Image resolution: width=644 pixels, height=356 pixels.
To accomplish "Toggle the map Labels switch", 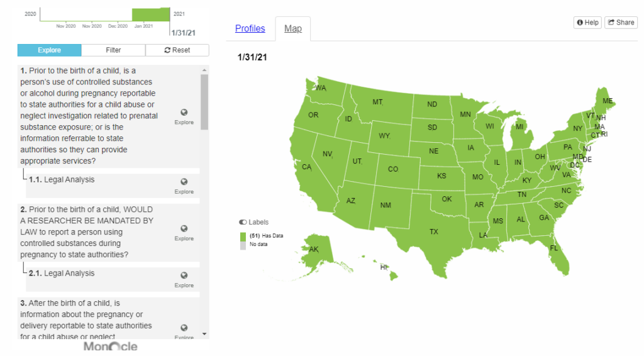I will pyautogui.click(x=243, y=222).
